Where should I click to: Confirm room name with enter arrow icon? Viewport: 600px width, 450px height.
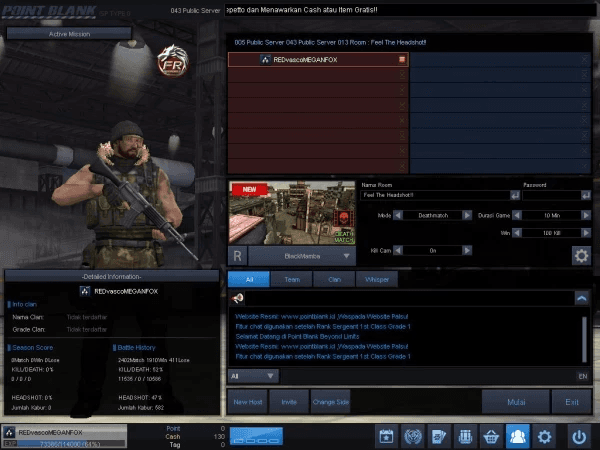(x=515, y=195)
